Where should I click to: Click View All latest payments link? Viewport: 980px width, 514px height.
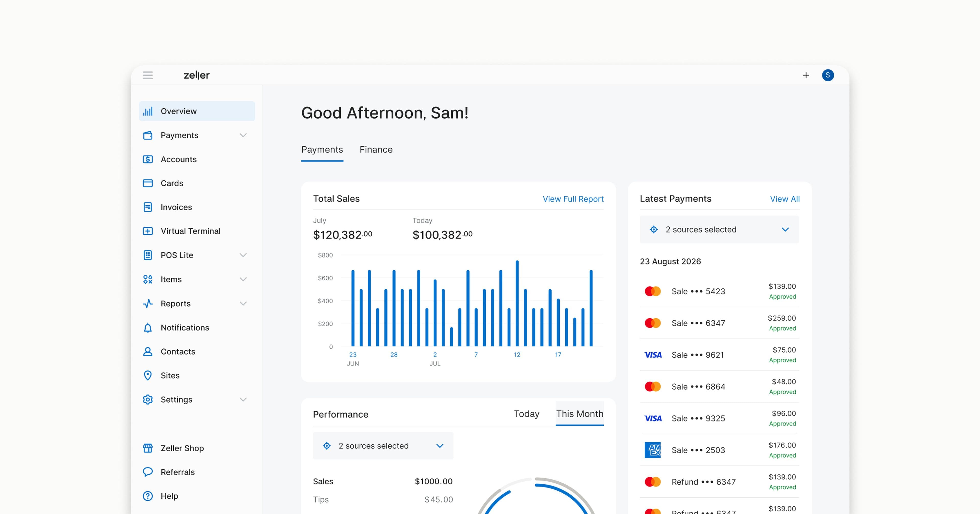coord(785,199)
